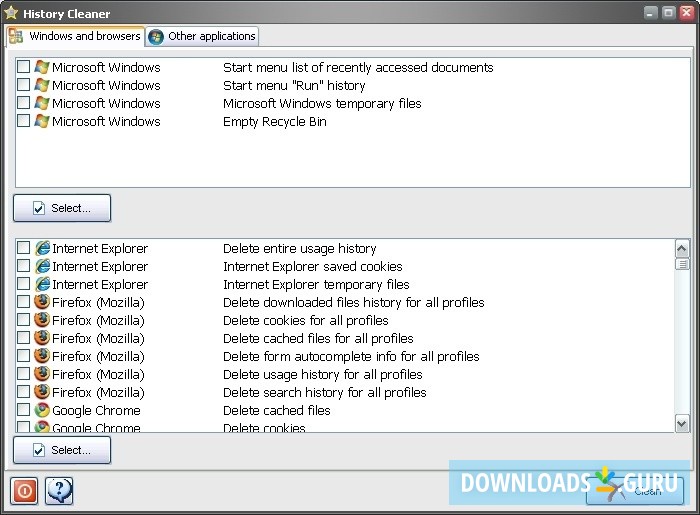Select "Delete usage history for all profiles" description
The image size is (700, 515).
coord(323,374)
